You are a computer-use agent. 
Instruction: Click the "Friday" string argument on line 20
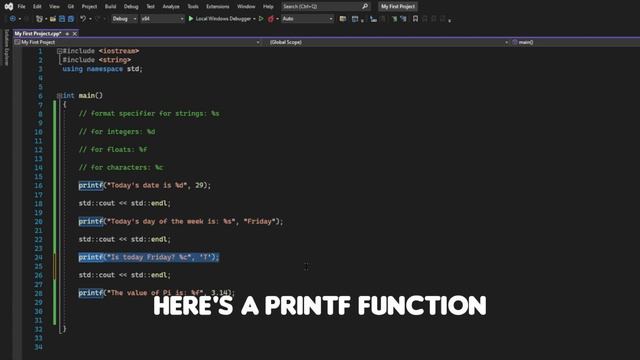(260, 221)
